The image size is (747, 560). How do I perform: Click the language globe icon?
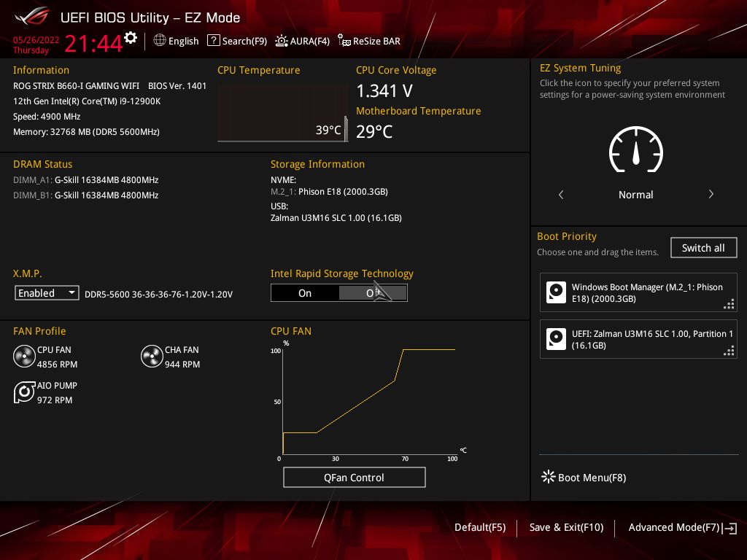[x=160, y=41]
